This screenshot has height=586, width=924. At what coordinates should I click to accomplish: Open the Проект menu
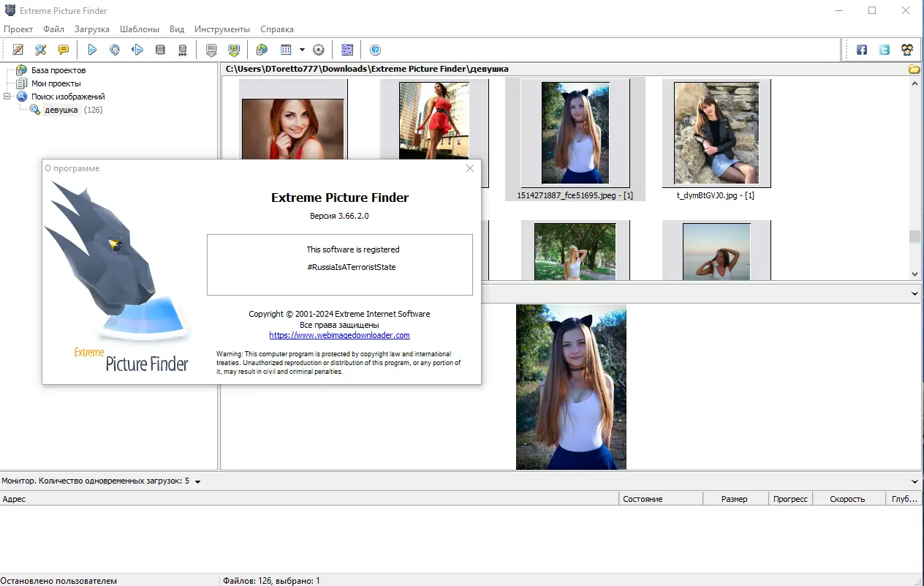tap(18, 29)
